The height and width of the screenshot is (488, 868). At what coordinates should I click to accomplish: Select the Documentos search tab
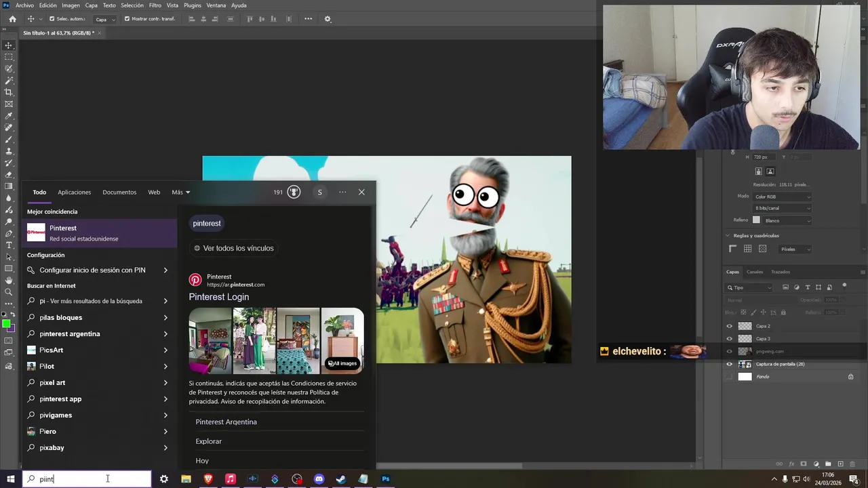[119, 192]
